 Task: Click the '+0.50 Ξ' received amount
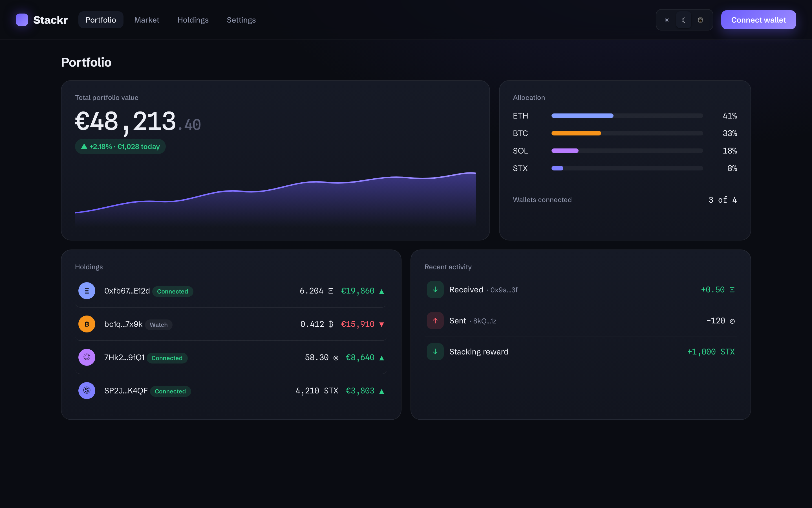(x=718, y=290)
